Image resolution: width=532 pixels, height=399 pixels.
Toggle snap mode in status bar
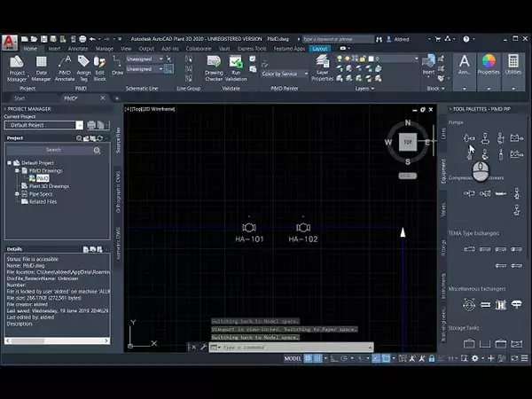318,358
